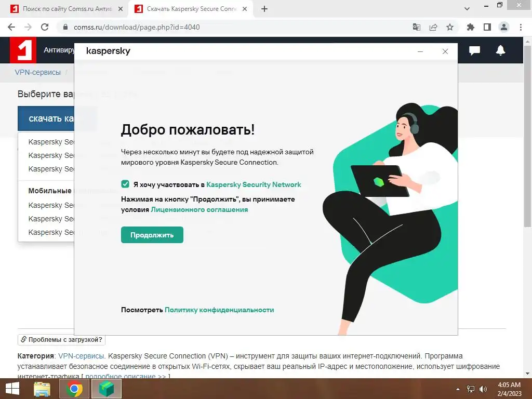
Task: Switch to Скачать Kaspersky Secure Connection tab
Action: coord(191,9)
